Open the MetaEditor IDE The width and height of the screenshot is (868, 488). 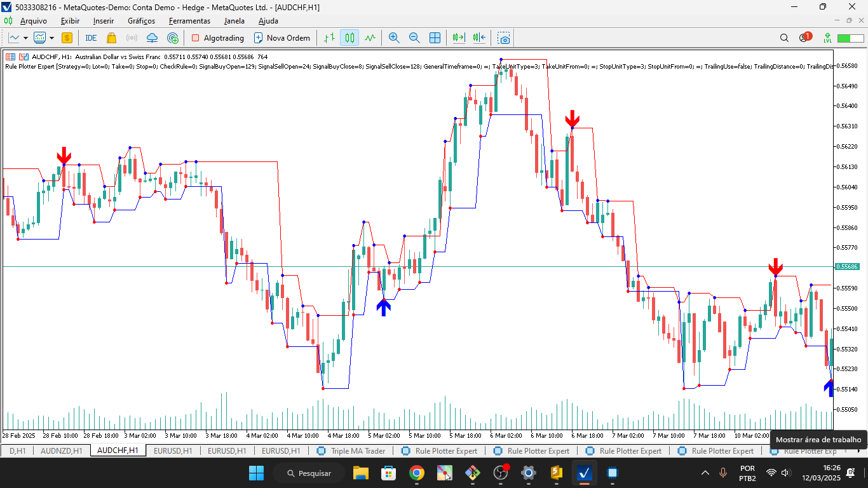pos(90,37)
